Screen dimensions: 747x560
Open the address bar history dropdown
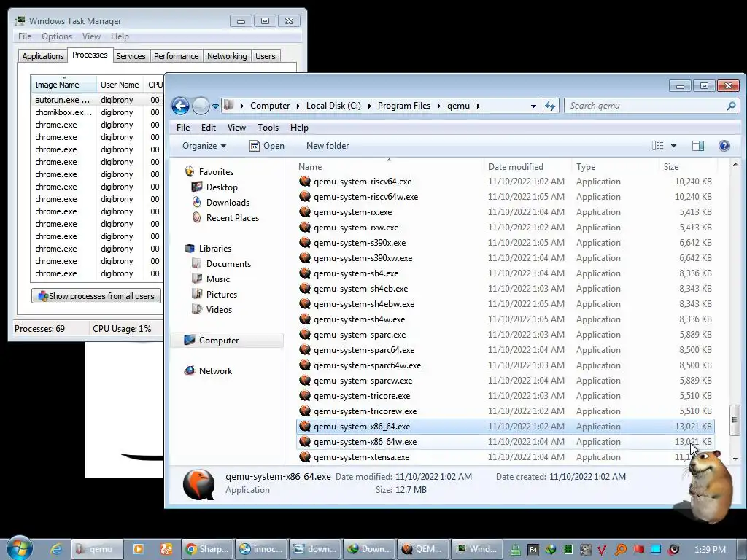533,106
